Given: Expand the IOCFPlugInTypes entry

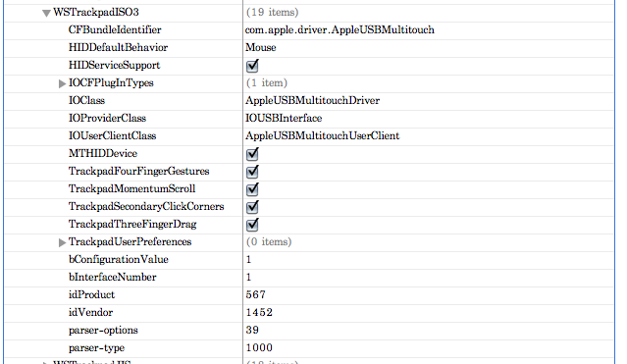Looking at the screenshot, I should coord(62,83).
